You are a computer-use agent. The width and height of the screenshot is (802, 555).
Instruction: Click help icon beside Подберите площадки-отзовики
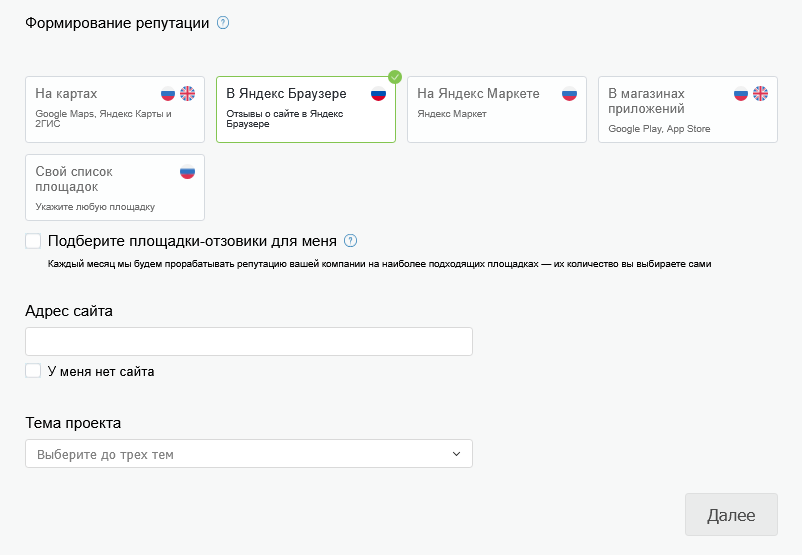click(x=350, y=241)
